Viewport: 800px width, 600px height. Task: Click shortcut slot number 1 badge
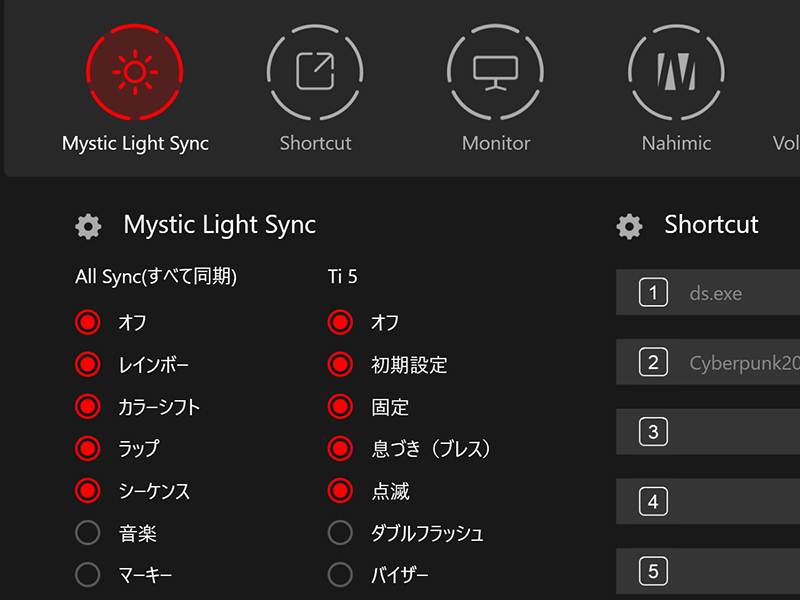pos(653,293)
